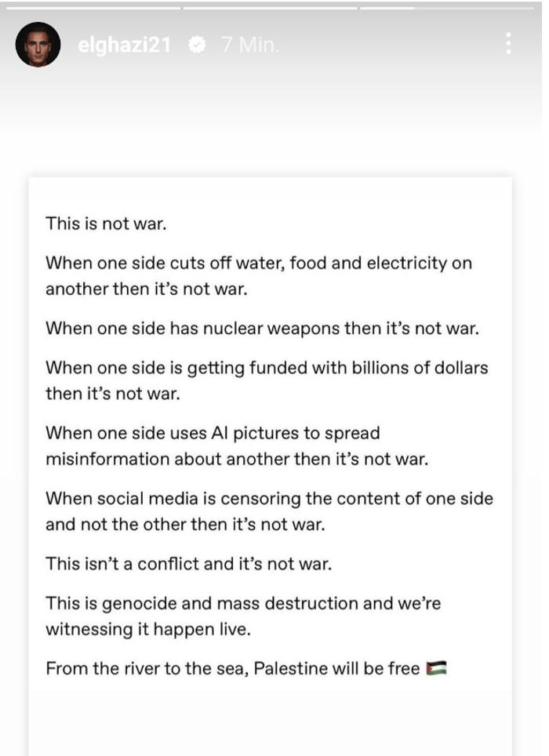Click the elghazi21 username

pos(125,45)
